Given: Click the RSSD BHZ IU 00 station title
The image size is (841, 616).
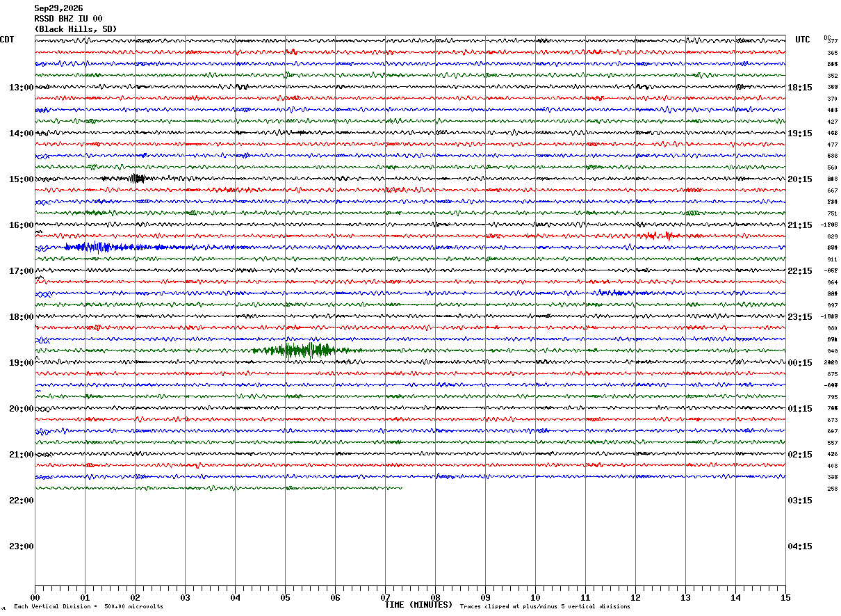Looking at the screenshot, I should (x=68, y=19).
